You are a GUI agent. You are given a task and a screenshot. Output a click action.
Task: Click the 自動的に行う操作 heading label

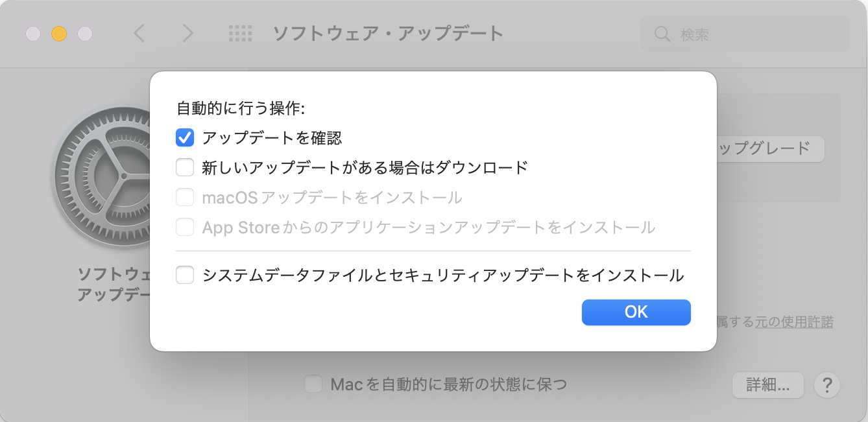241,108
